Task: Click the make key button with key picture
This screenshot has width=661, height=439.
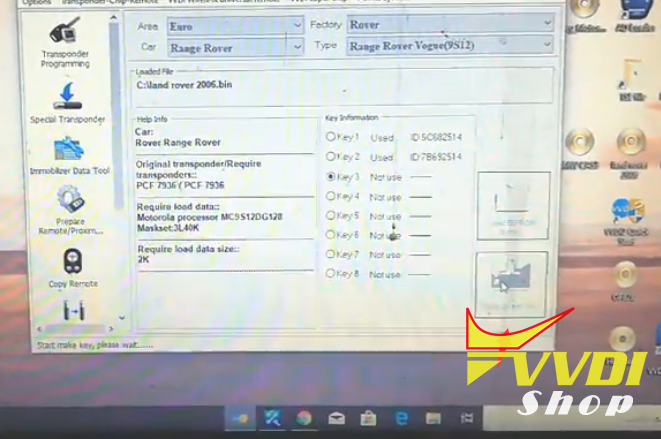Action: tap(511, 284)
